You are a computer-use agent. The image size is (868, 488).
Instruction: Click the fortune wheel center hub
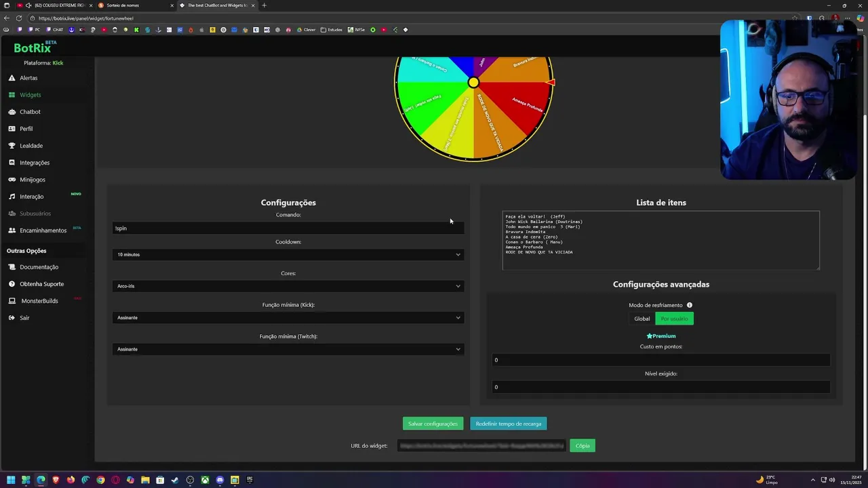pyautogui.click(x=473, y=83)
